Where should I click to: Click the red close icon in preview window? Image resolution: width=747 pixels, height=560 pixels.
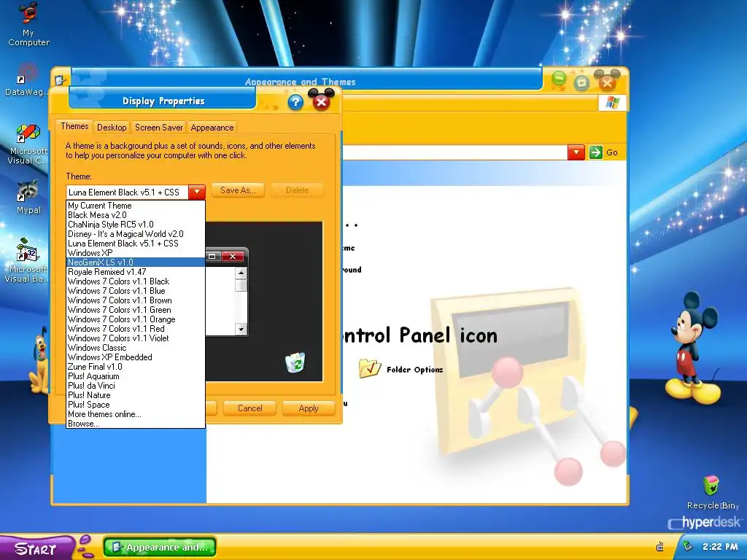(233, 256)
